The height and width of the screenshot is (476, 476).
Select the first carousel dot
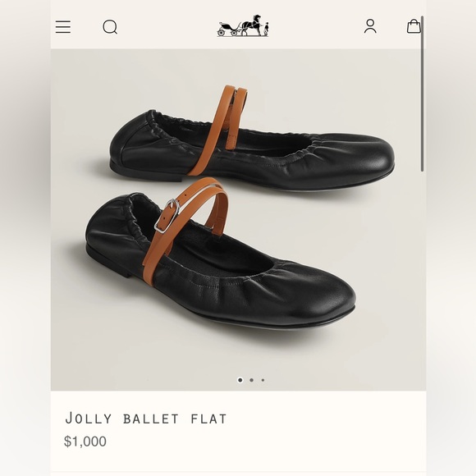pos(240,380)
